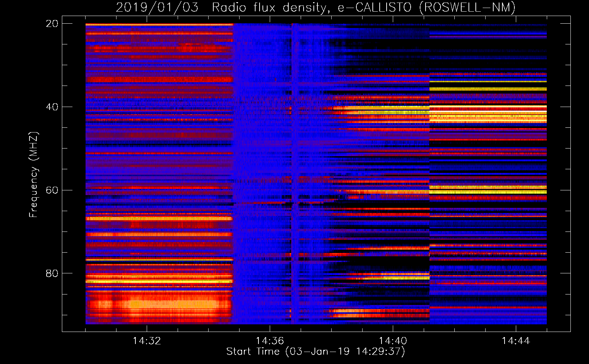This screenshot has width=589, height=364.
Task: Click the y-axis tick label "80"
Action: [52, 273]
